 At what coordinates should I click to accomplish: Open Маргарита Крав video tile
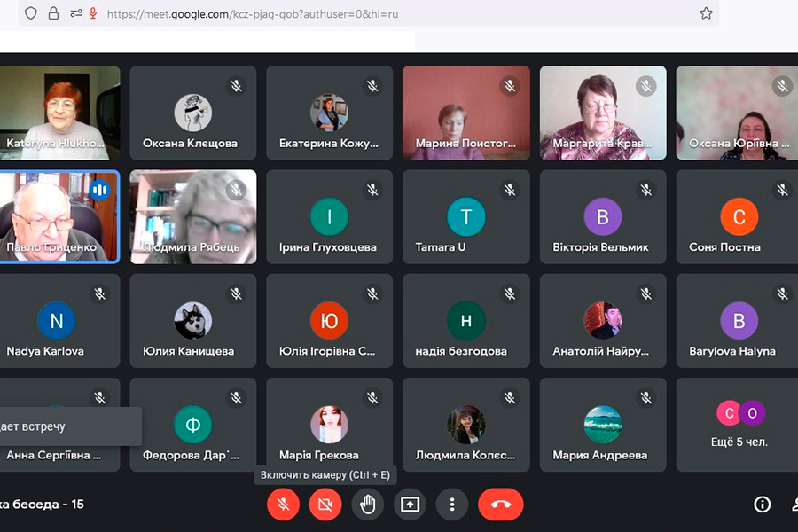(x=603, y=113)
